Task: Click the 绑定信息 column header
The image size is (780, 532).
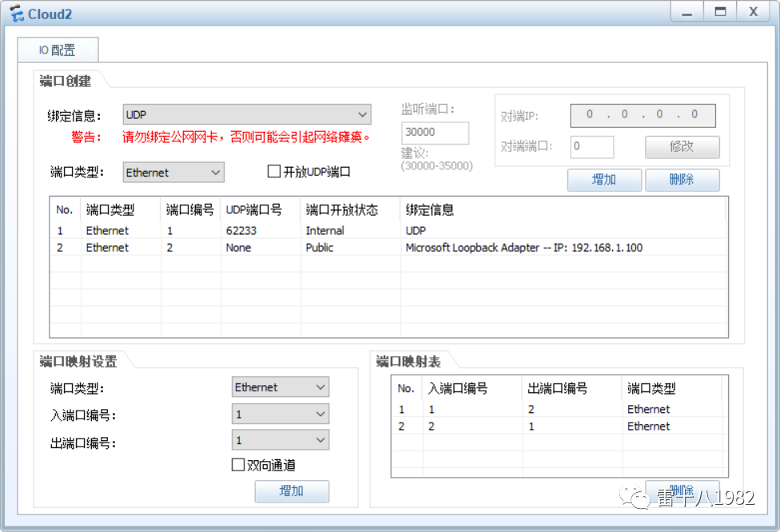Action: [x=563, y=210]
